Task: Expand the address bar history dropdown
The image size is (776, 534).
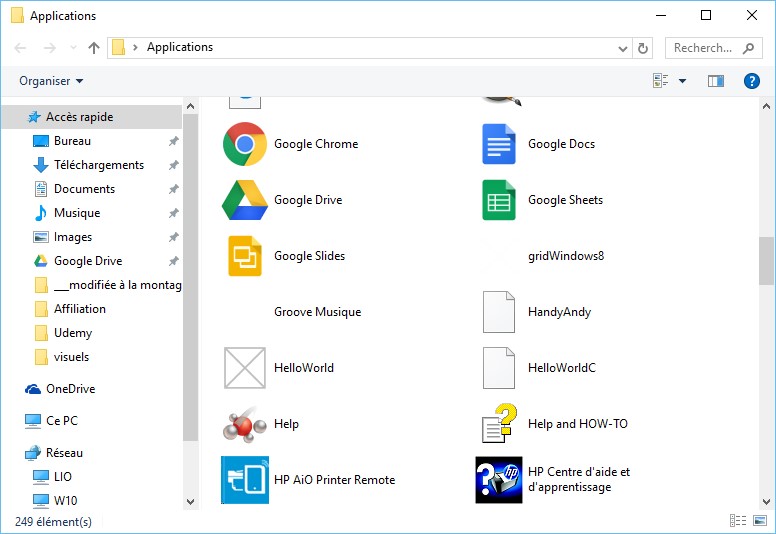Action: (x=622, y=48)
